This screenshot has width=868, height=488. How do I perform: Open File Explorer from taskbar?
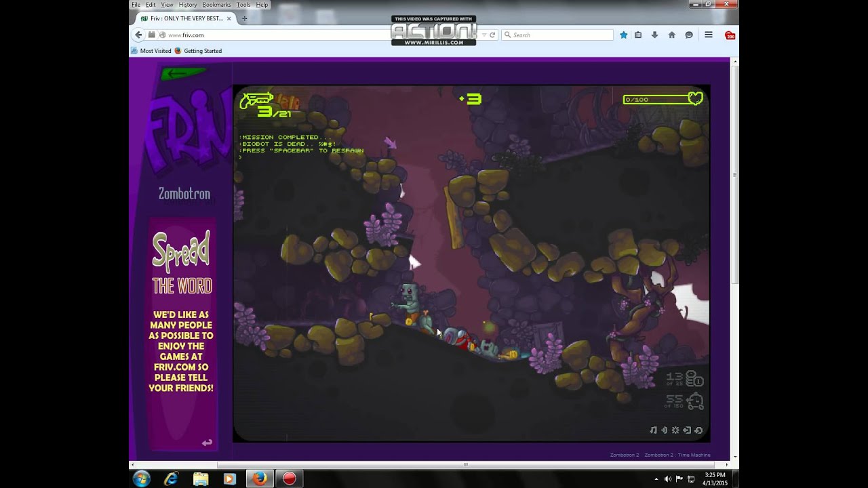coord(201,479)
